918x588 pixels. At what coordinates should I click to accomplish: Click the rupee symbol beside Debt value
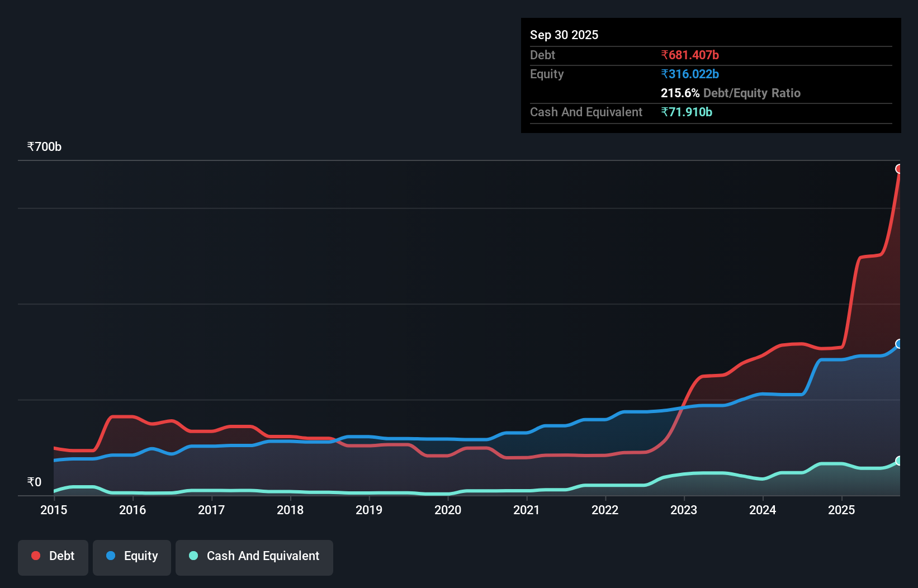coord(664,55)
